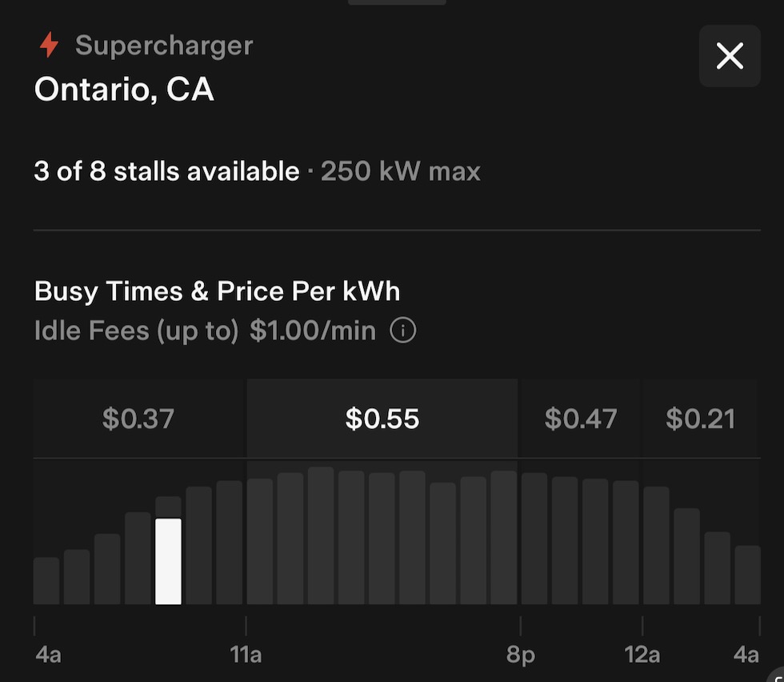Screen dimensions: 784x682
Task: Tap the "250 kW max" label
Action: (401, 171)
